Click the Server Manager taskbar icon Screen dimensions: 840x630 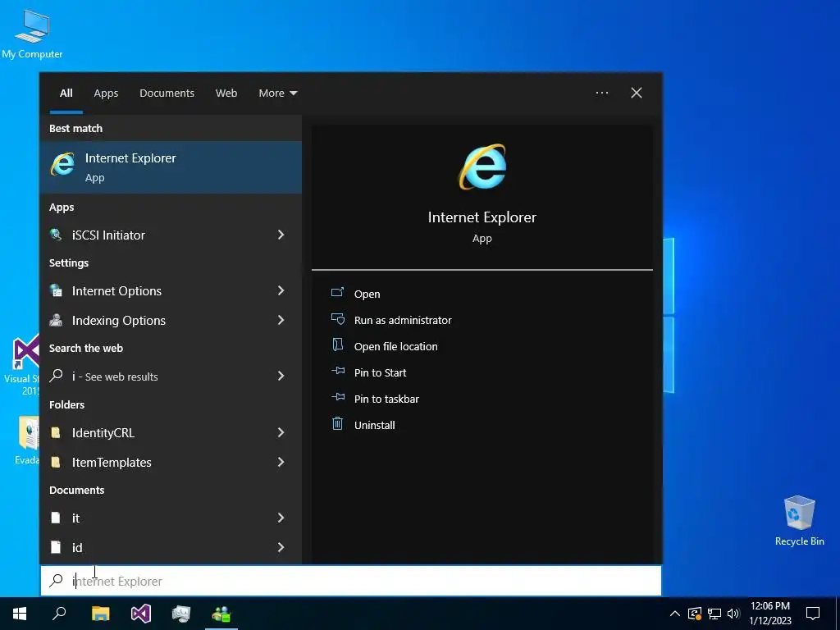tap(181, 614)
